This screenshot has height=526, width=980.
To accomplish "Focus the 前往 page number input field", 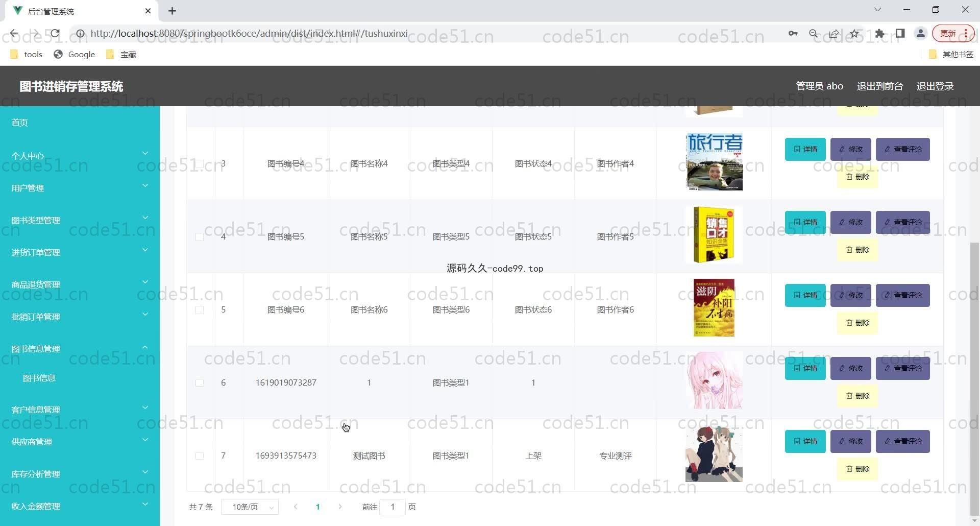I will point(393,507).
